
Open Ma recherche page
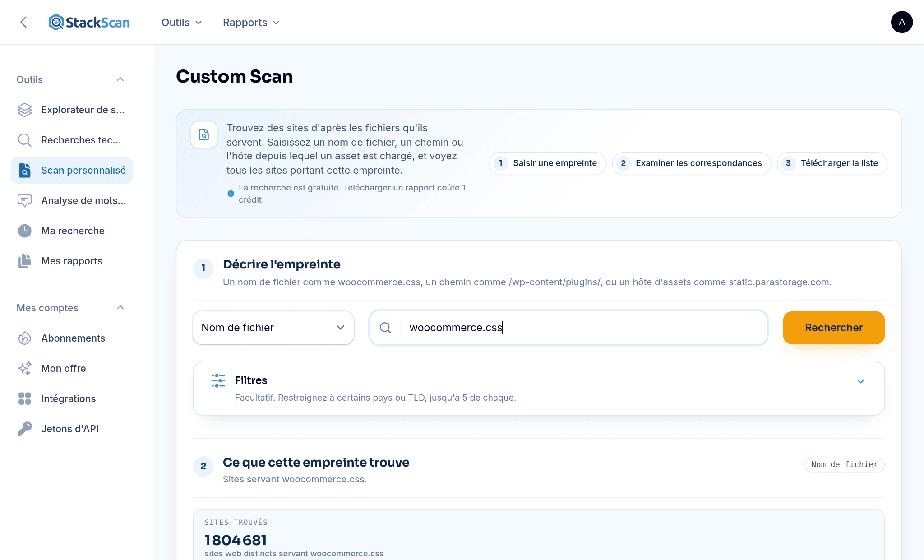point(72,231)
